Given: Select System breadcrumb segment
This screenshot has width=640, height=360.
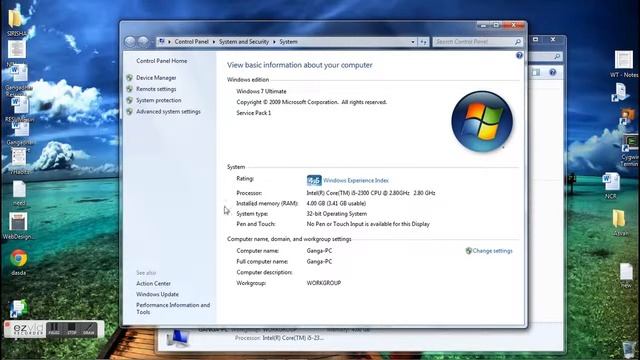Looking at the screenshot, I should (289, 42).
